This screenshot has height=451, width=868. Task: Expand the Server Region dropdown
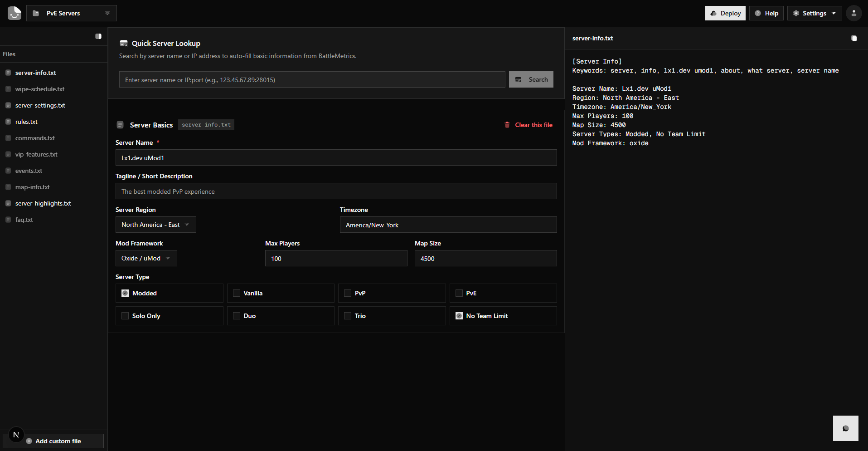tap(155, 225)
